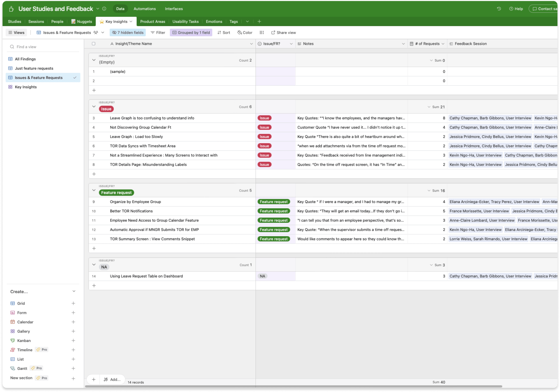This screenshot has height=392, width=560.
Task: Add a new table with plus icon
Action: pyautogui.click(x=259, y=22)
